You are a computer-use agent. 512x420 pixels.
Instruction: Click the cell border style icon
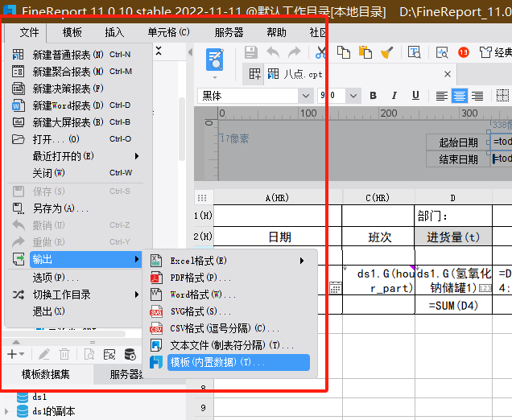(x=502, y=96)
